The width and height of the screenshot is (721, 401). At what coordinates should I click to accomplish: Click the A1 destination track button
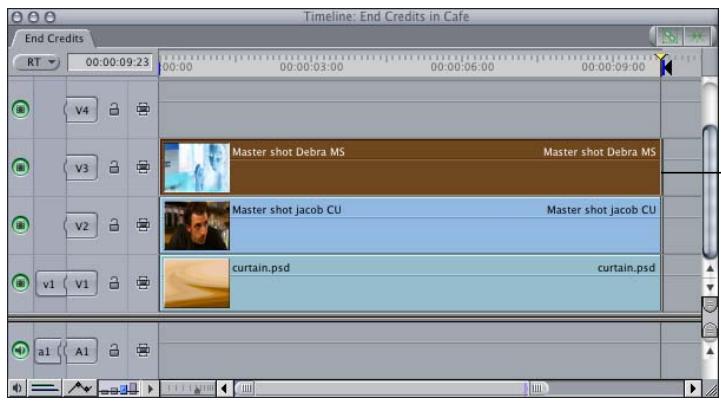coord(81,351)
